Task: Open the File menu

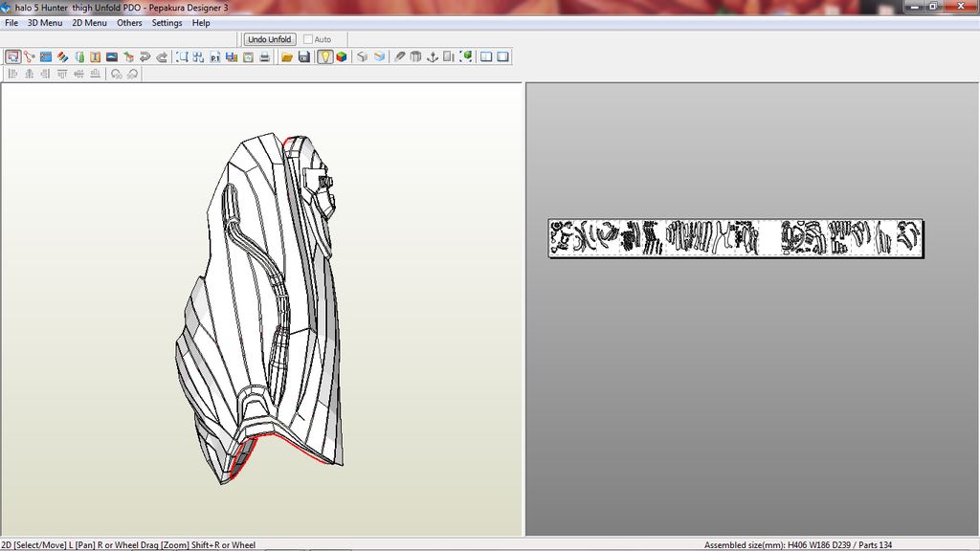Action: [11, 23]
